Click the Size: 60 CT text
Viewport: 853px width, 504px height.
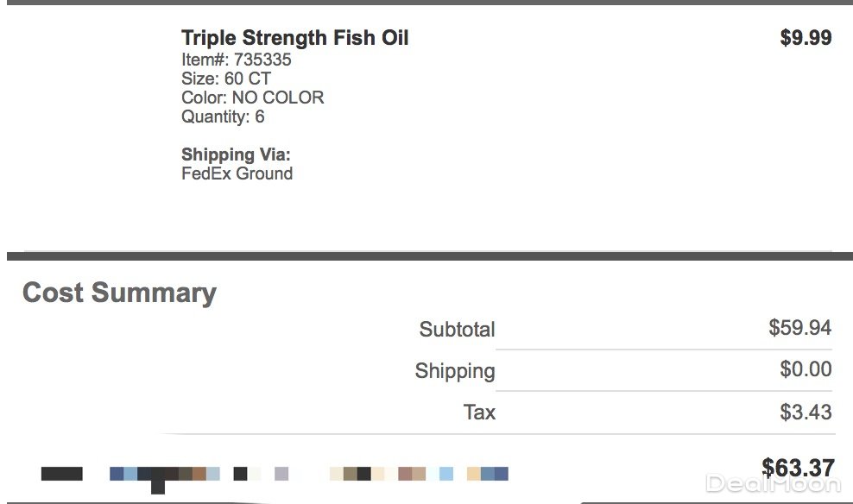[225, 79]
